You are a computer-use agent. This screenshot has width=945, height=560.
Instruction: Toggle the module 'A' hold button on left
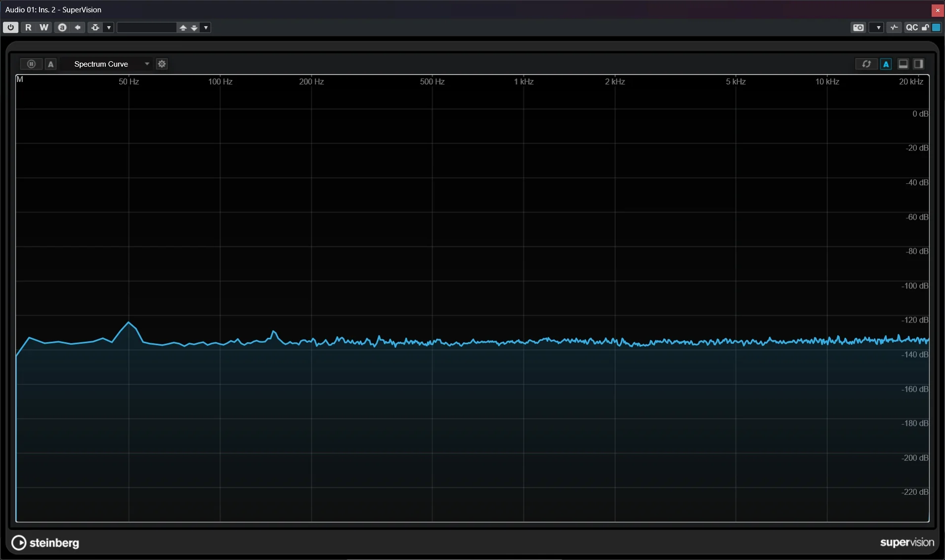51,64
